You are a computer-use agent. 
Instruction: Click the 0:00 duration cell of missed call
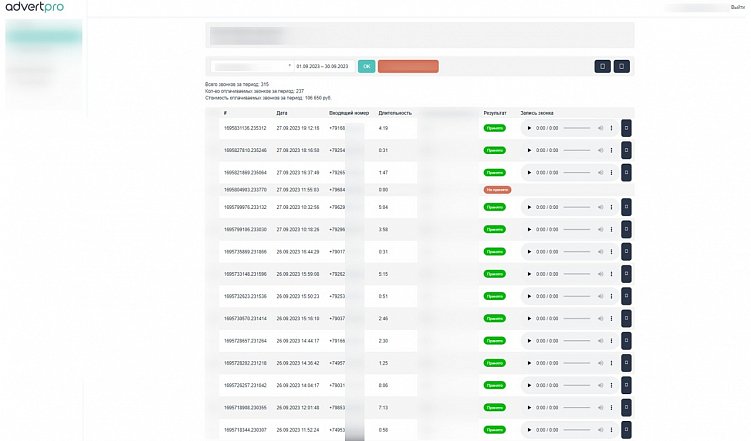click(383, 190)
